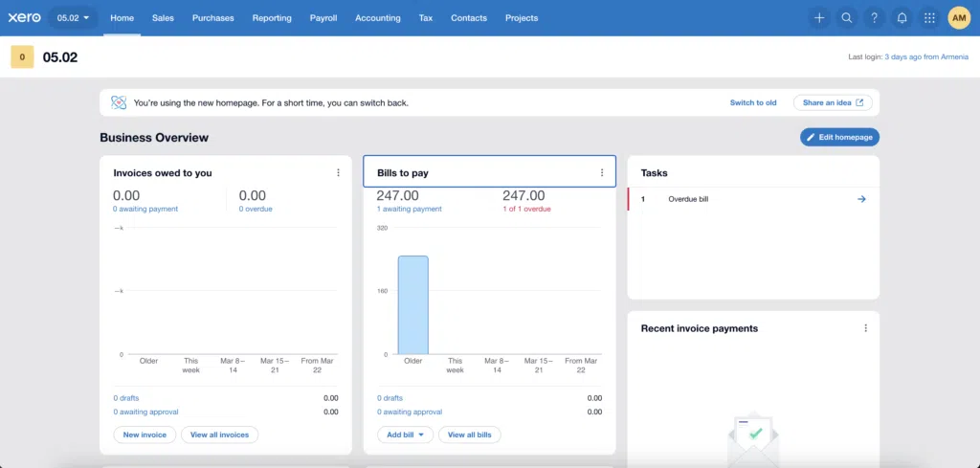
Task: Click the Xero logo
Action: (24, 18)
